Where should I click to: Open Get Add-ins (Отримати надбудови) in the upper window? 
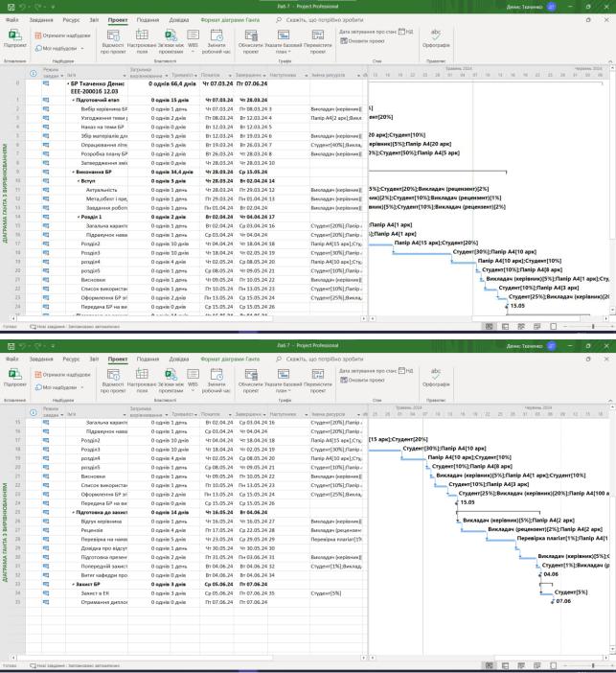pos(62,35)
